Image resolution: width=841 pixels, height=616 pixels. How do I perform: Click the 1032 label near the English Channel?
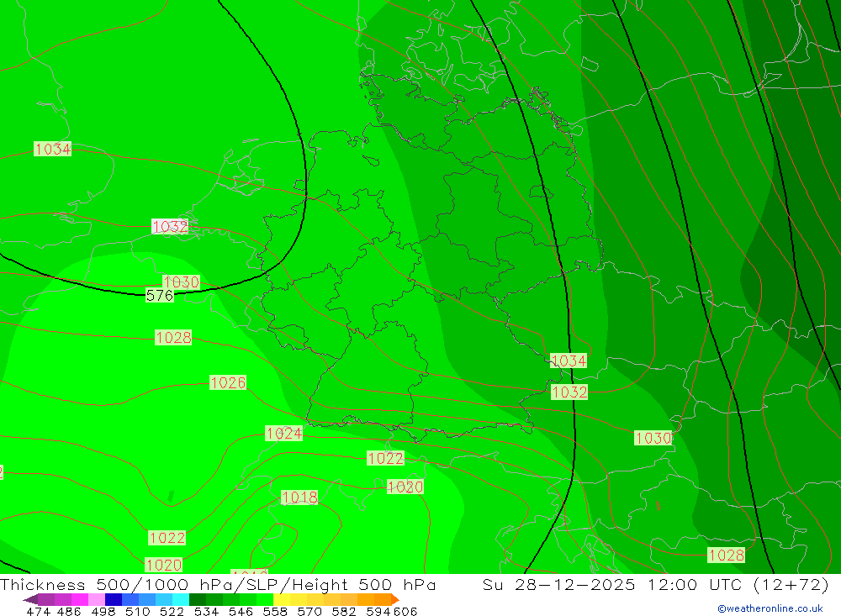[x=170, y=226]
